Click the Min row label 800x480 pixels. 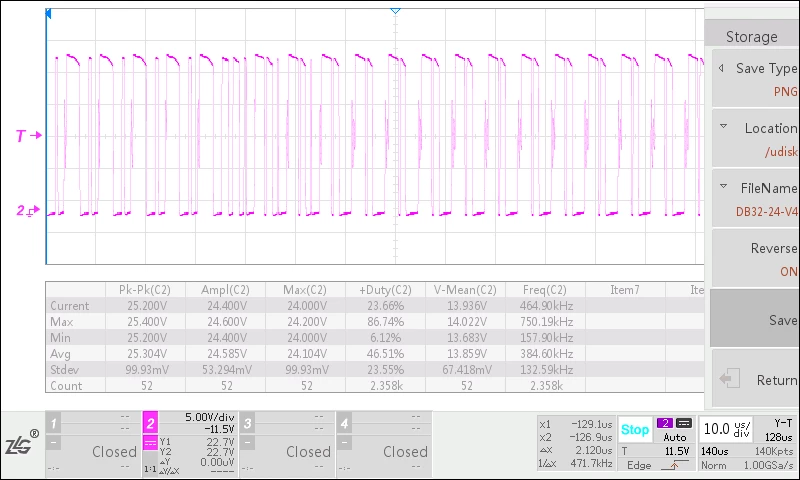point(60,338)
